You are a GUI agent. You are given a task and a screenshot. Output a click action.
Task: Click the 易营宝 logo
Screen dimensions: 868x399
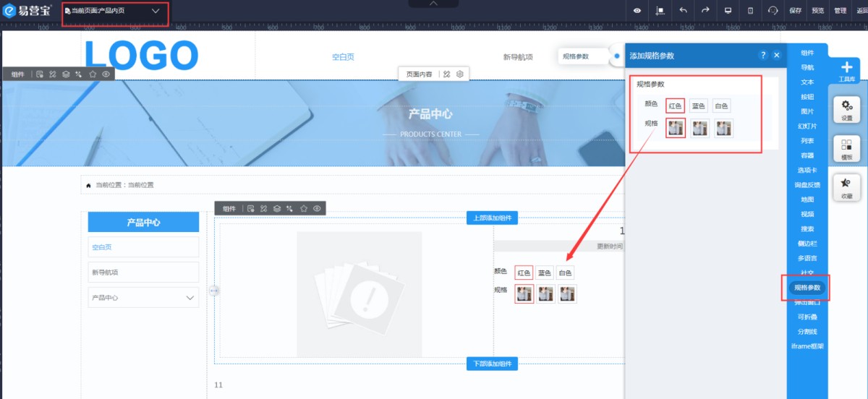(x=29, y=11)
